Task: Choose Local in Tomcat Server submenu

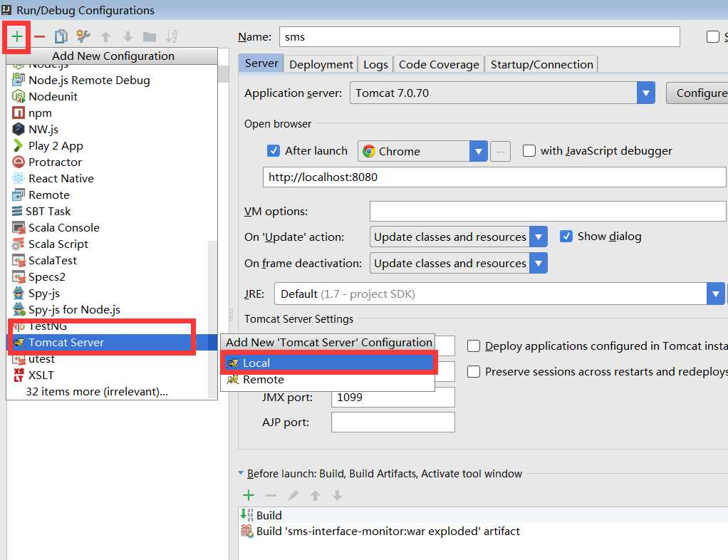Action: tap(328, 363)
